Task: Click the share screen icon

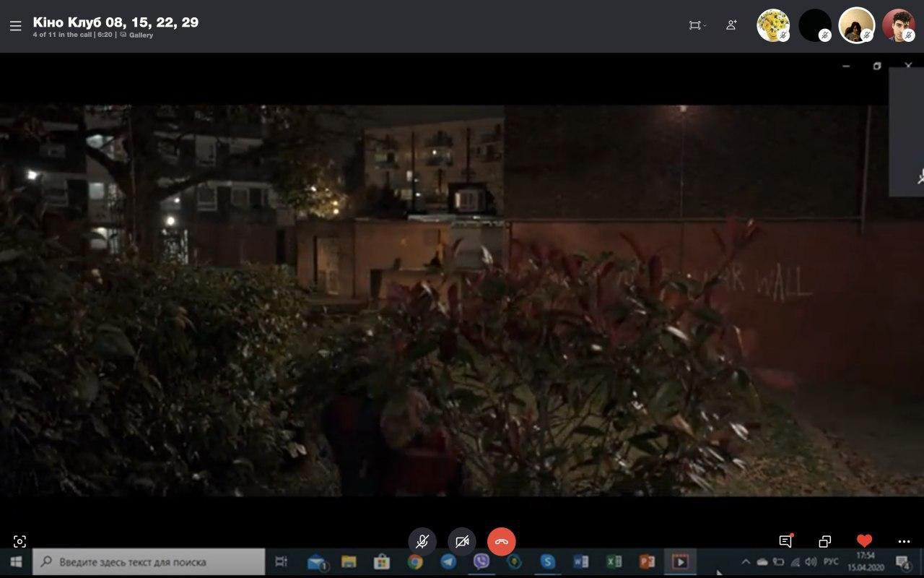Action: [x=825, y=541]
